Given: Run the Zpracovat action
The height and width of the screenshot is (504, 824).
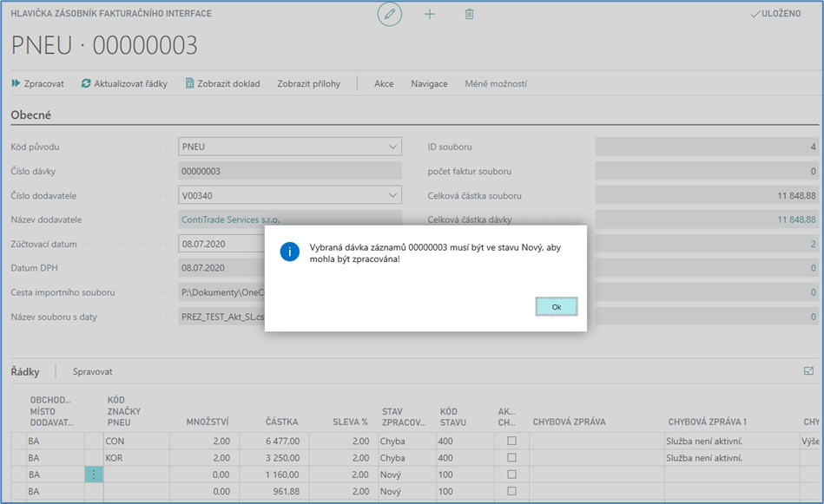Looking at the screenshot, I should [37, 84].
